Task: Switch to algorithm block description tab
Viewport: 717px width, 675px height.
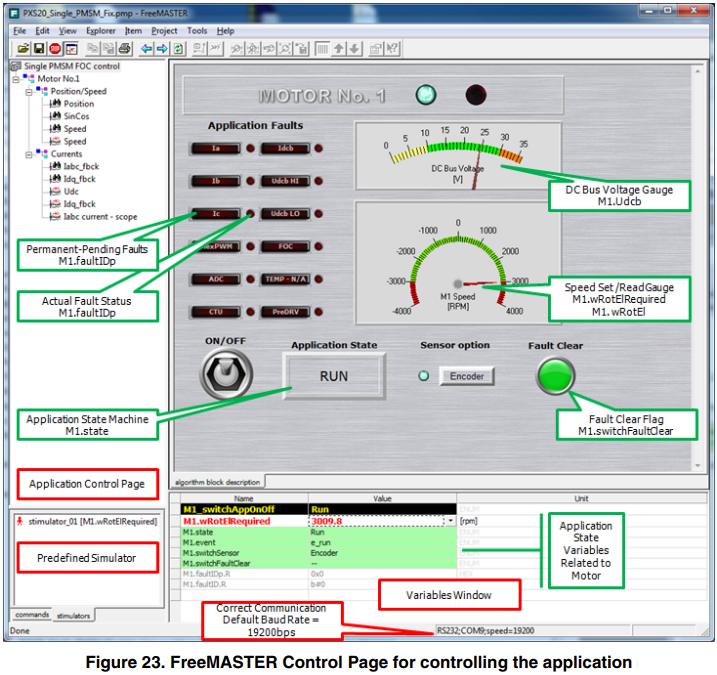Action: coord(217,482)
